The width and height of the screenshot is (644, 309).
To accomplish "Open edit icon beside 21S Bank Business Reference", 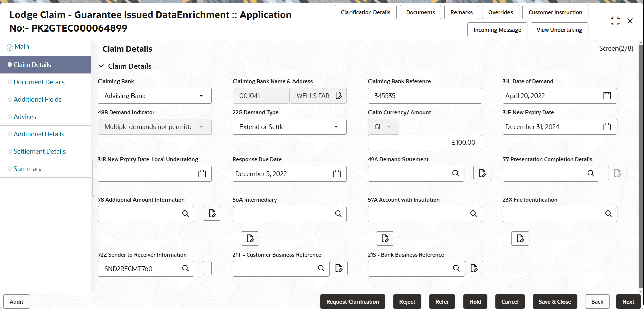I will [474, 268].
